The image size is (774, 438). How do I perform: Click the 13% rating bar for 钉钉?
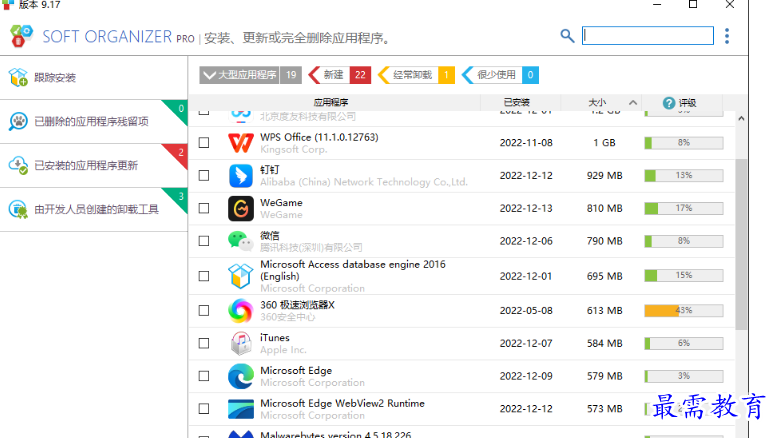click(x=684, y=175)
